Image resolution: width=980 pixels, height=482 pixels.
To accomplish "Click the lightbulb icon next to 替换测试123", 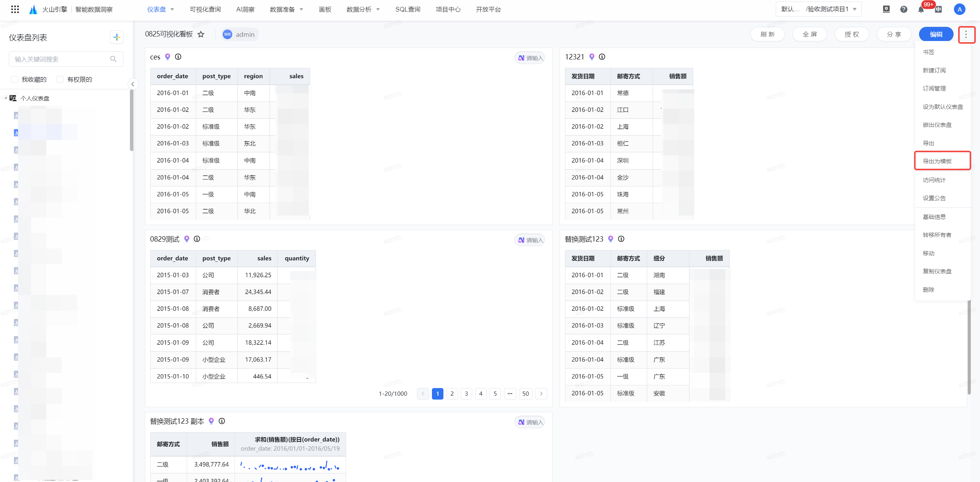I will click(611, 239).
